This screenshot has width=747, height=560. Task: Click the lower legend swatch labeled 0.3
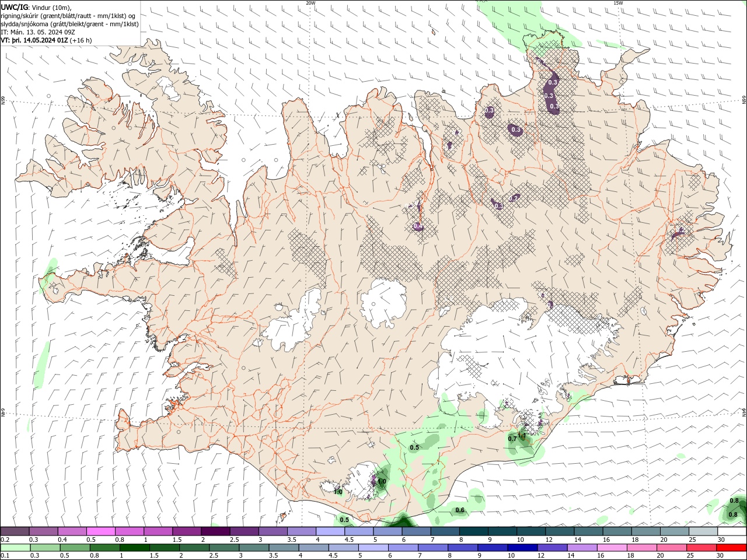pyautogui.click(x=45, y=548)
